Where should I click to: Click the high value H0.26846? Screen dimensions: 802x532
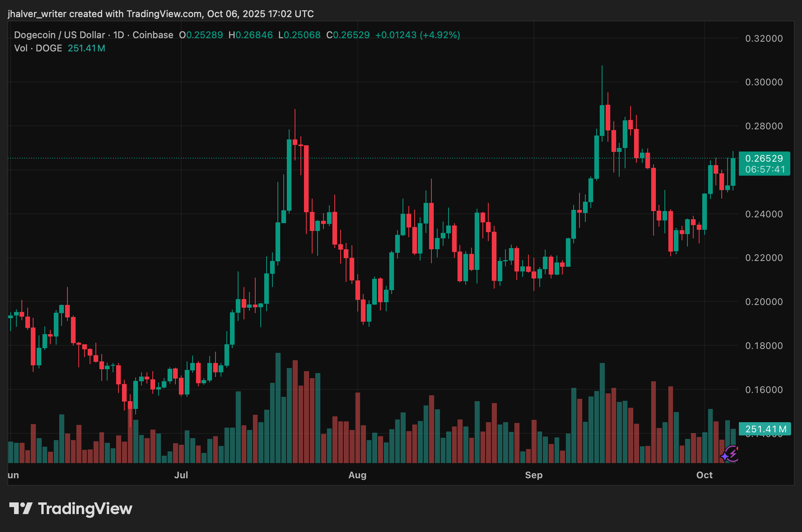pyautogui.click(x=251, y=35)
